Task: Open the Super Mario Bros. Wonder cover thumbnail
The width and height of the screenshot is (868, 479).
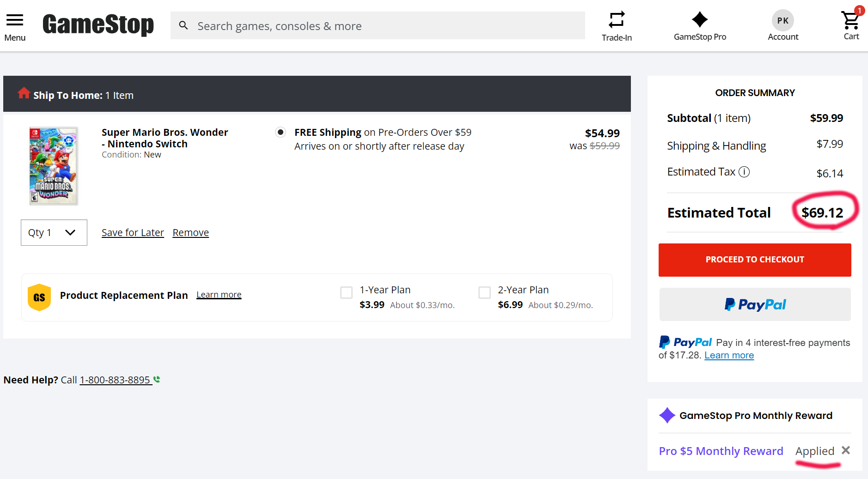Action: coord(54,166)
